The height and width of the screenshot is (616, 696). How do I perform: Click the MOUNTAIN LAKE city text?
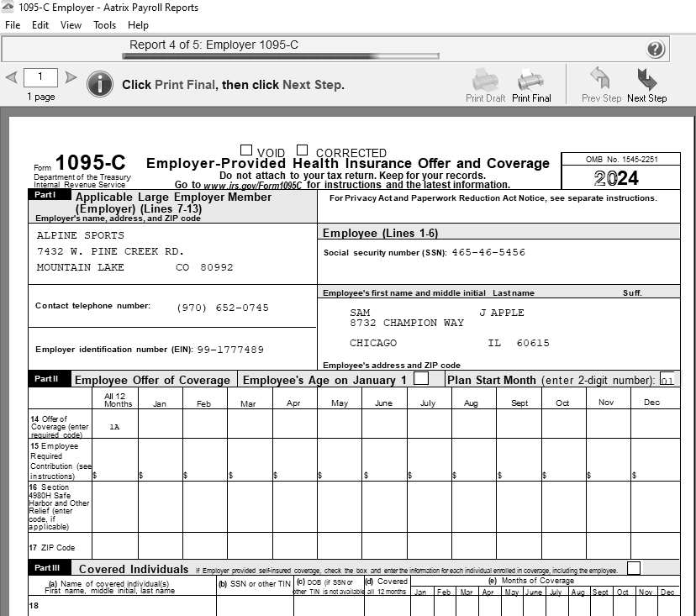coord(81,267)
